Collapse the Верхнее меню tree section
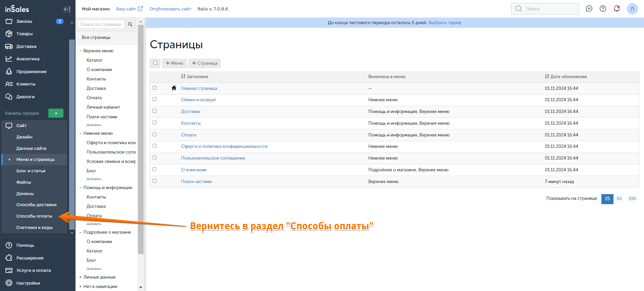 click(80, 51)
